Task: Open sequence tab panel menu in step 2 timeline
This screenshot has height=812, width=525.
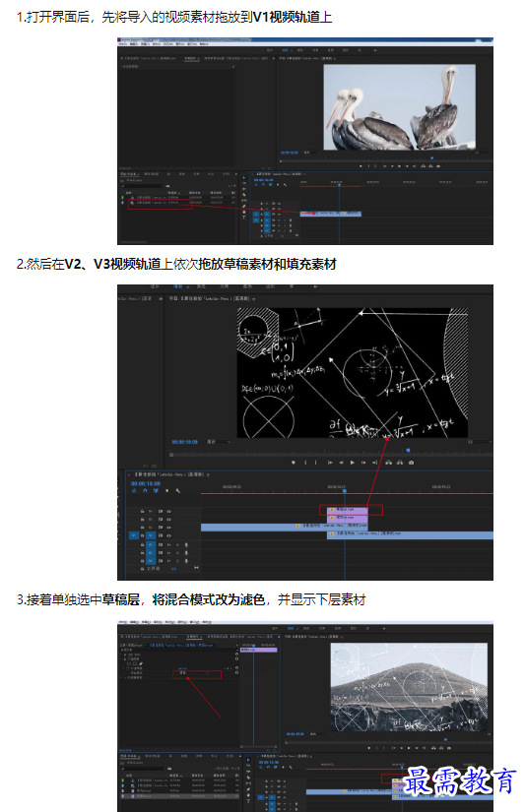Action: (x=209, y=474)
